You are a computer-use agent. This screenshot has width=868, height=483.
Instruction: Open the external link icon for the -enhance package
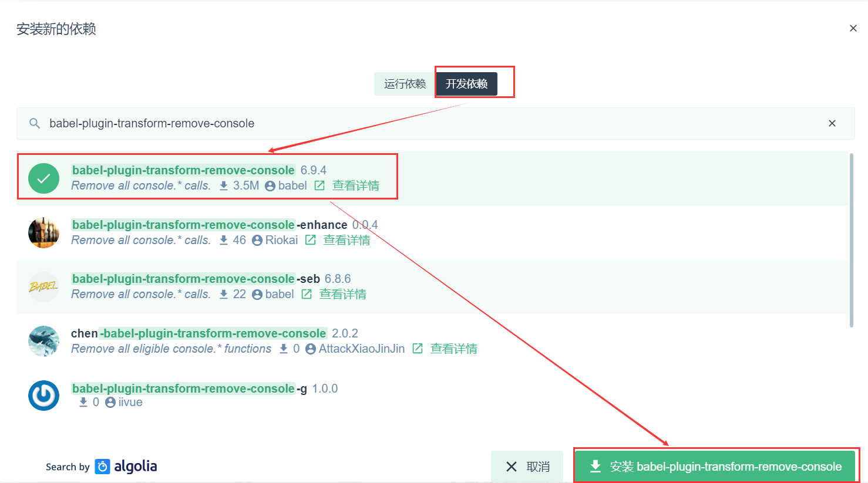[x=311, y=240]
